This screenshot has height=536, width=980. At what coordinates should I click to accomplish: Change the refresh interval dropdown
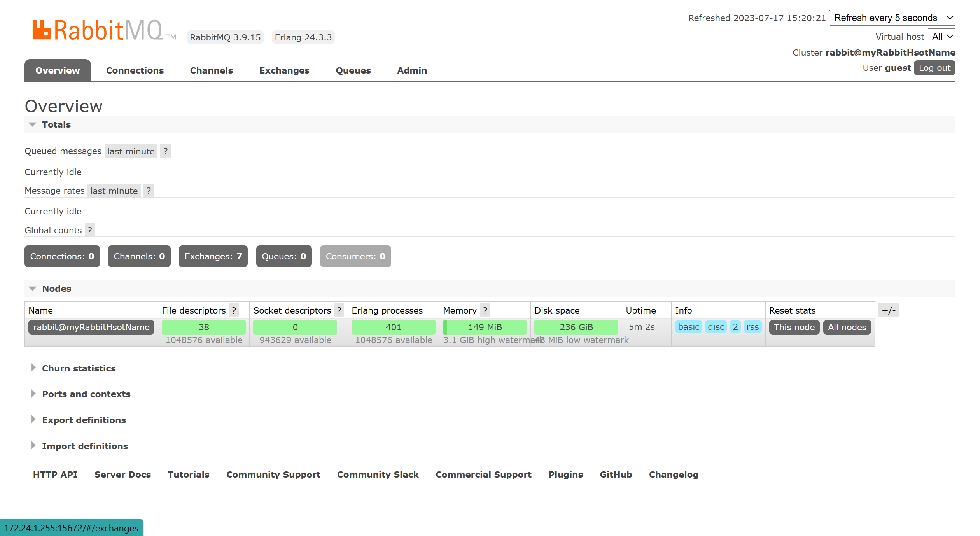(x=892, y=18)
